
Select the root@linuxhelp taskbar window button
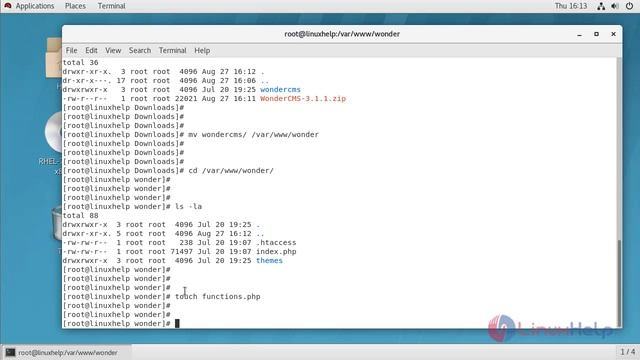[x=67, y=353]
